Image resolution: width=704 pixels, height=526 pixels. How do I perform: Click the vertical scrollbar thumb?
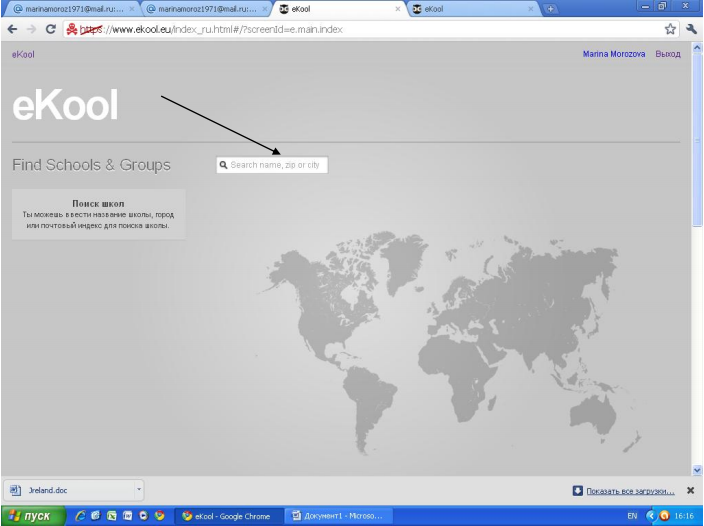pos(697,139)
